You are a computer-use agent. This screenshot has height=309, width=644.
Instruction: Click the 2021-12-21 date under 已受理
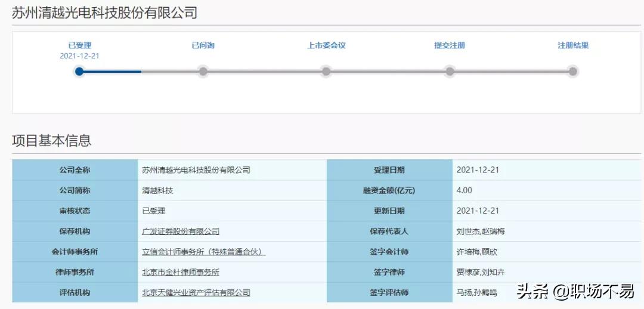(80, 56)
